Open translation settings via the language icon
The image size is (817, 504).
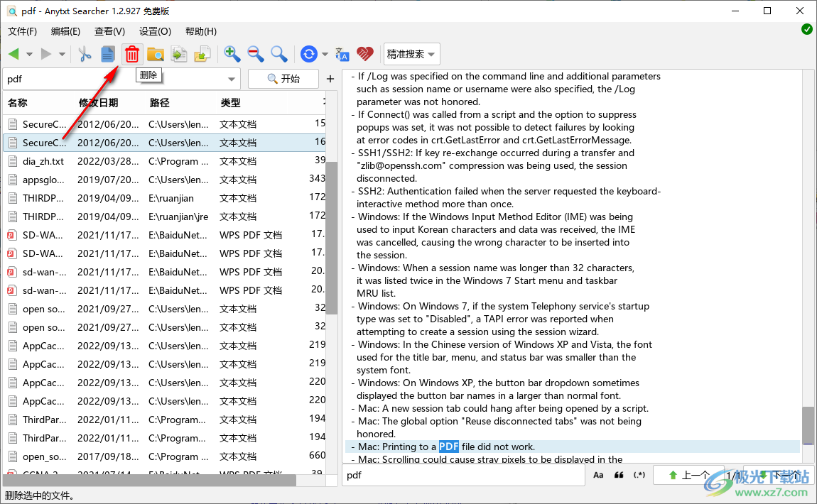342,54
